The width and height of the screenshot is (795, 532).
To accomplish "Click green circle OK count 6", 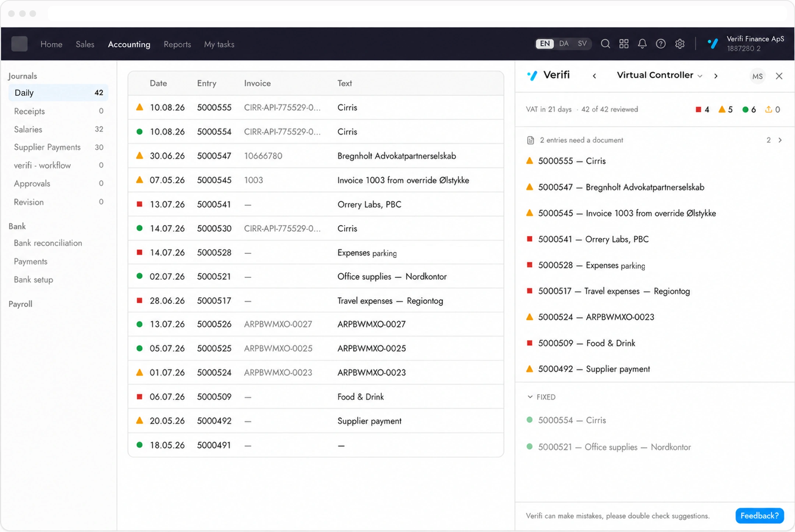I will tap(749, 110).
